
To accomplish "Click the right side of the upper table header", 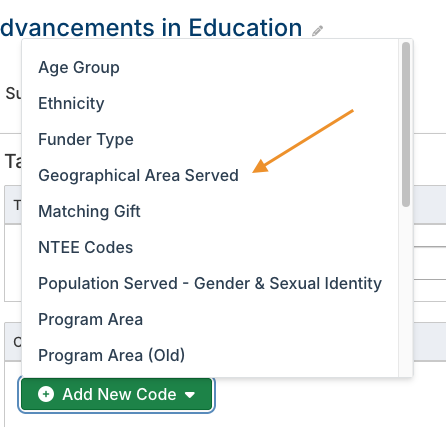I will [430, 204].
